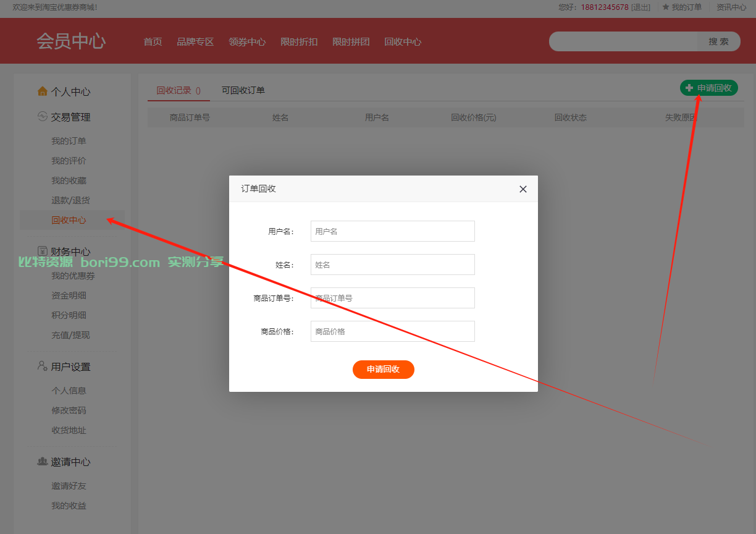Open 退款/退货 in the sidebar
Viewport: 756px width, 534px height.
70,200
